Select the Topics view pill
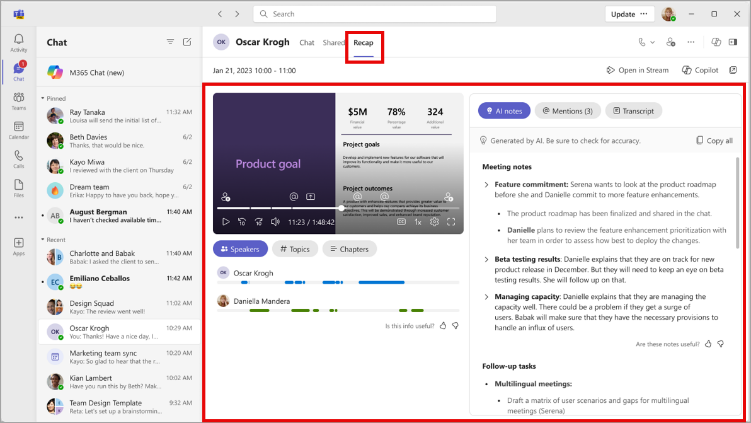This screenshot has width=751, height=423. [295, 249]
